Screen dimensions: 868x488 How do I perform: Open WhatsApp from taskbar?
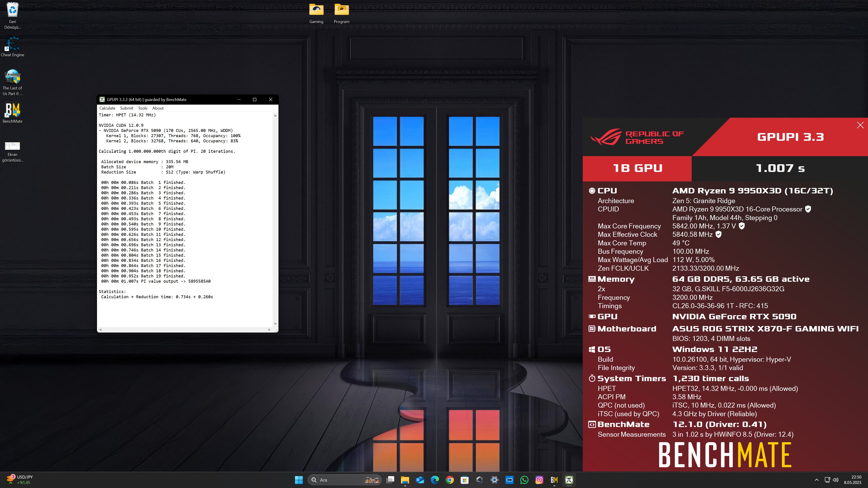524,480
